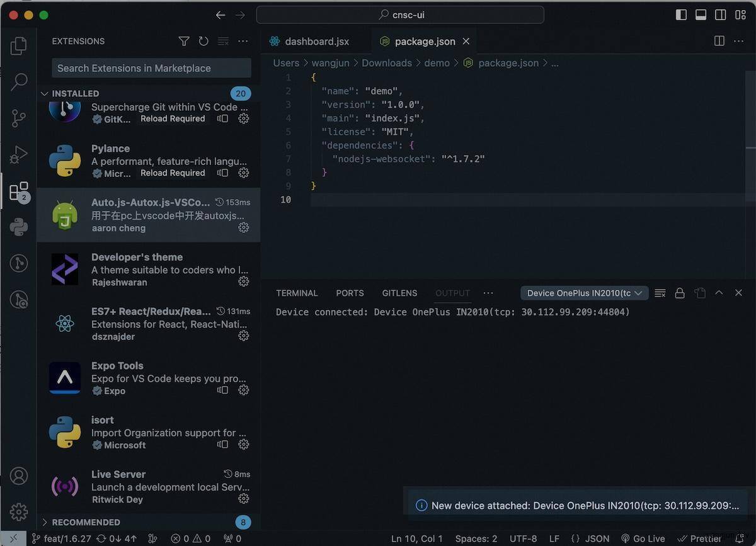Select the Auto.js-Autox.js-VSCode extension item
Screen dimensions: 756x546
(149, 215)
